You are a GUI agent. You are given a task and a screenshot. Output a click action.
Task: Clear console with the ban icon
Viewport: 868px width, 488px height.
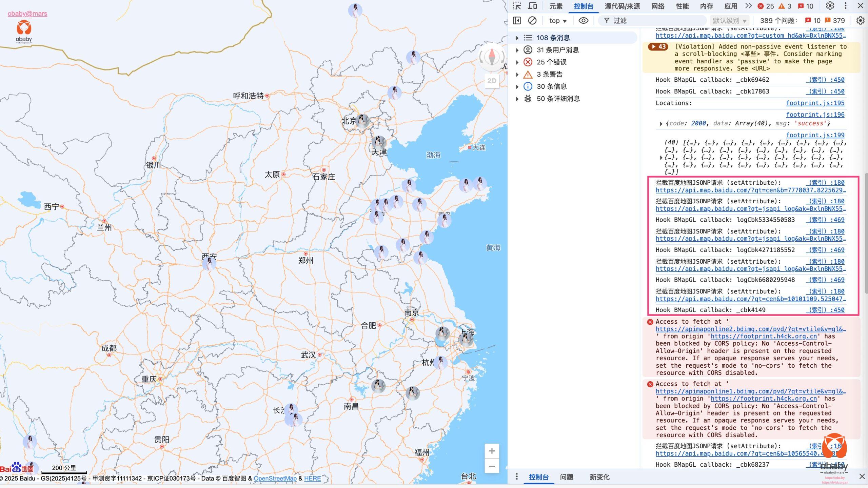coord(532,21)
